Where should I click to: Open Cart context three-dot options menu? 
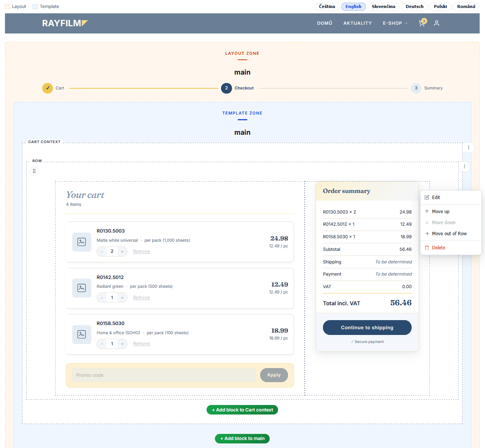point(469,147)
